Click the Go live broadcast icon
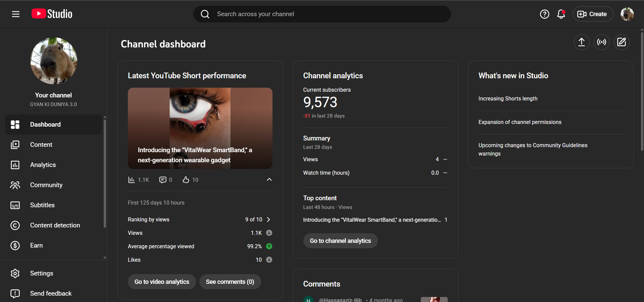The image size is (644, 302). (x=601, y=42)
